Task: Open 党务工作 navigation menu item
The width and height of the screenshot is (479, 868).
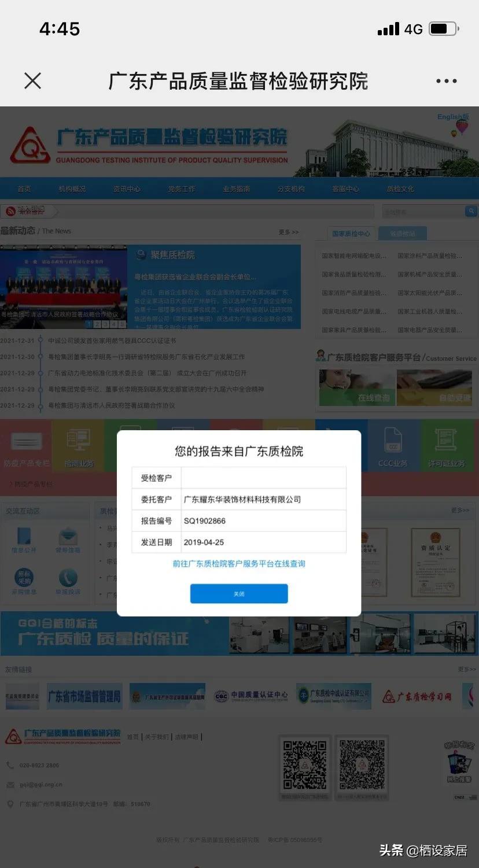Action: (182, 189)
